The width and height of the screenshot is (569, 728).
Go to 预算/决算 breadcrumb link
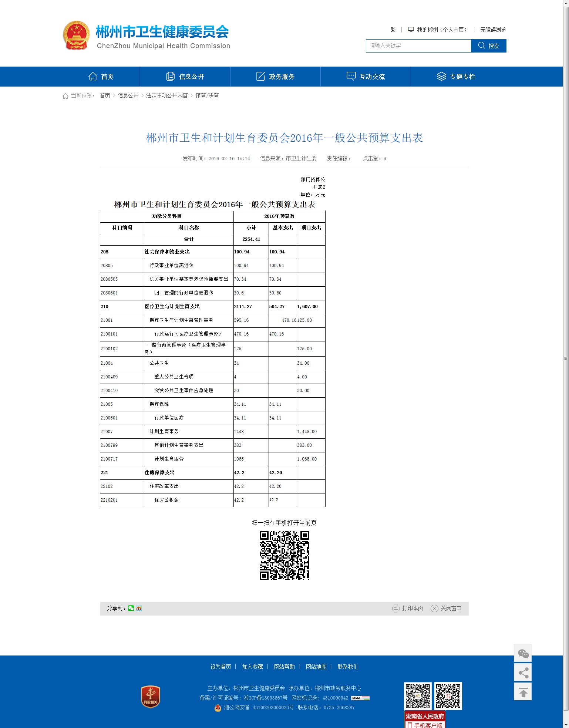pyautogui.click(x=207, y=95)
